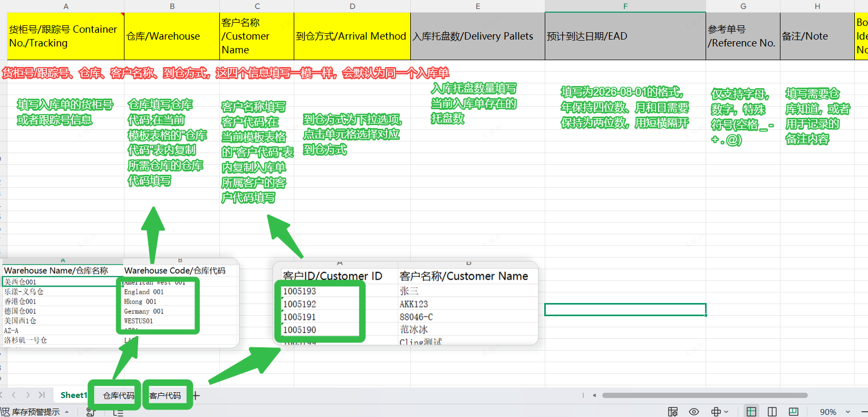Click the left arrow of horizontal scrollbar
This screenshot has width=868, height=417.
pos(594,395)
